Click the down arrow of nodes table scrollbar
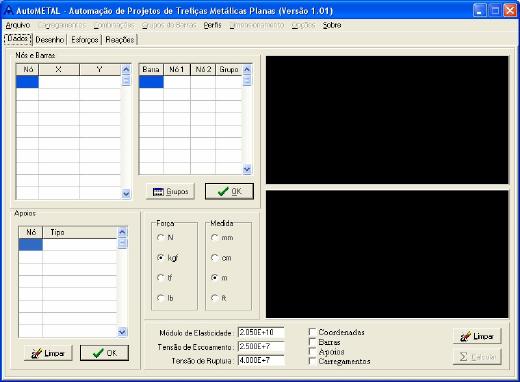 [126, 193]
